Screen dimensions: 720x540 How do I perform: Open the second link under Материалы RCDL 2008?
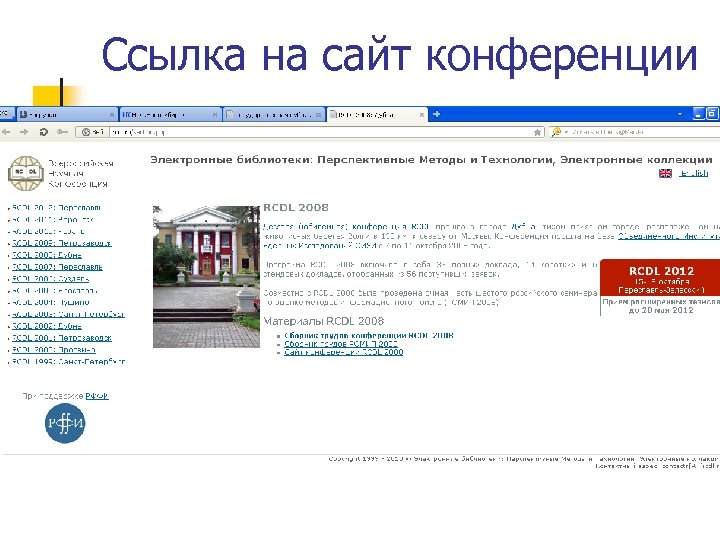point(341,344)
